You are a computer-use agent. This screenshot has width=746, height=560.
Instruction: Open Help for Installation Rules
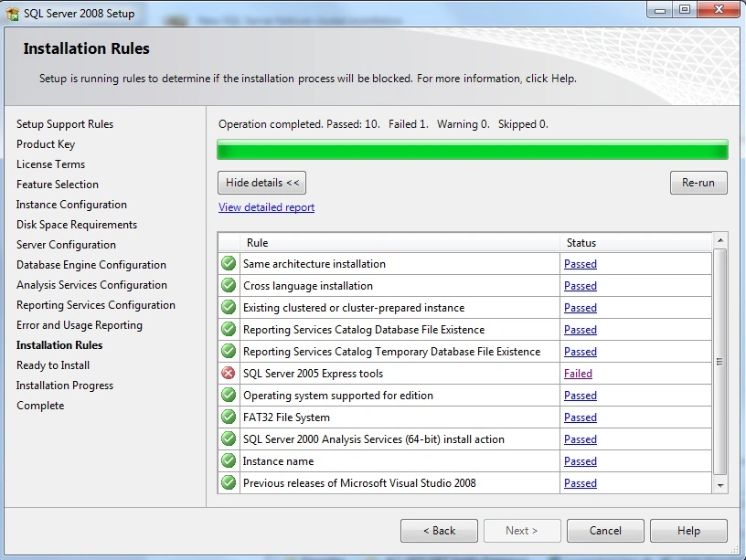(x=688, y=531)
